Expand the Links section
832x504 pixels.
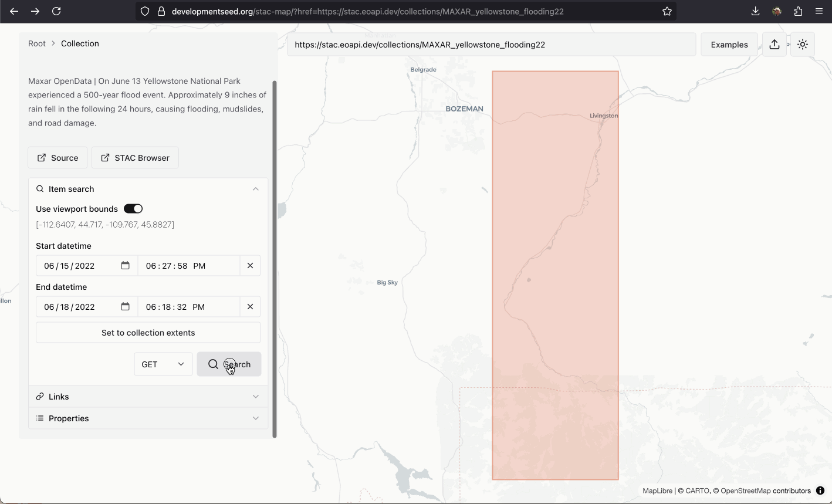pos(148,397)
